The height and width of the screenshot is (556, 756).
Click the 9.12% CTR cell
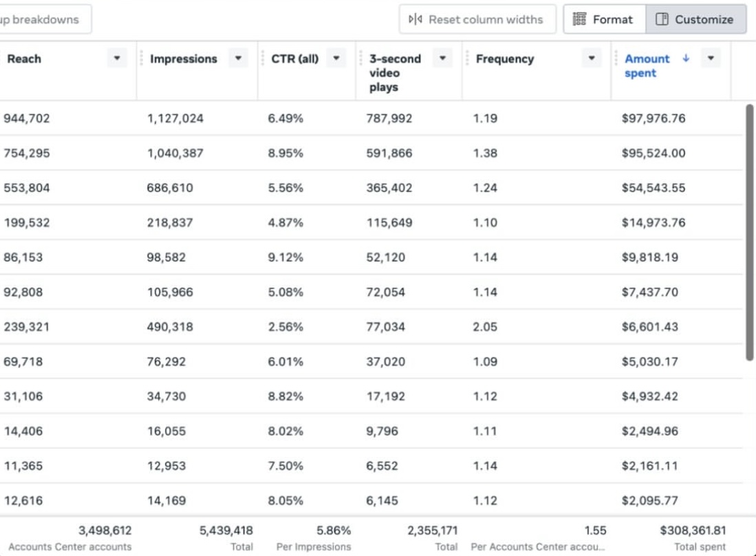click(285, 257)
